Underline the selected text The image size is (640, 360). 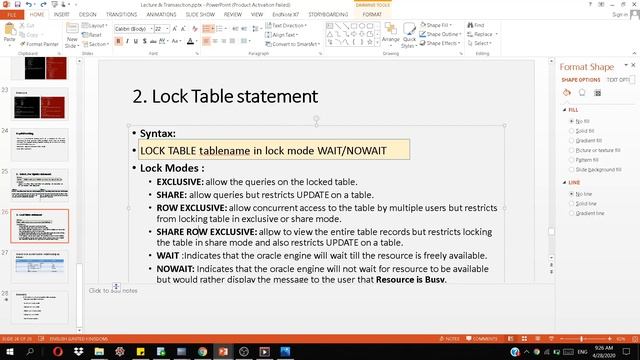(x=136, y=41)
